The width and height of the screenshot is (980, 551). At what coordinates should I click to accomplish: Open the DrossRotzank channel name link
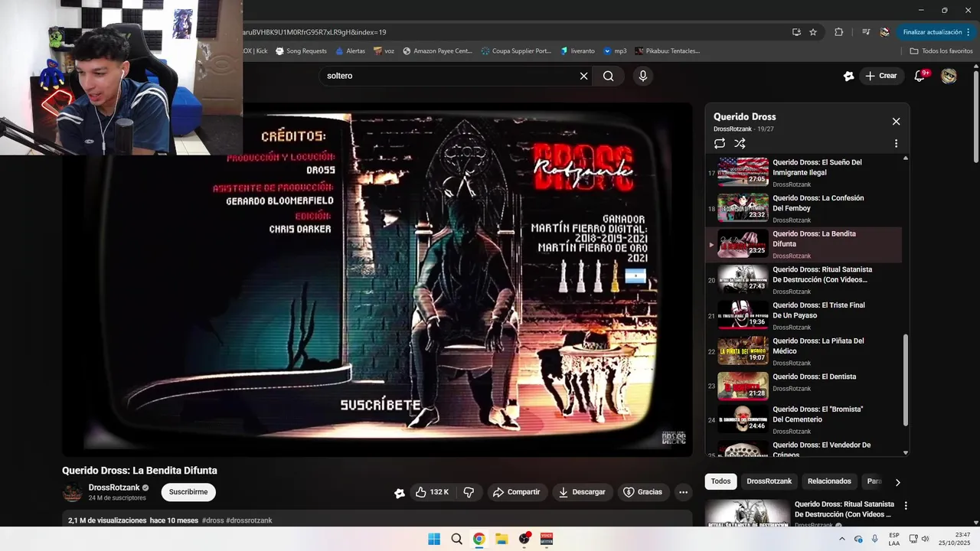click(x=114, y=487)
